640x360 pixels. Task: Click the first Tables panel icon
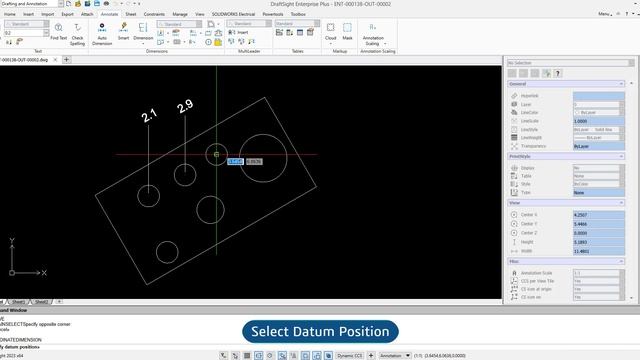point(280,32)
